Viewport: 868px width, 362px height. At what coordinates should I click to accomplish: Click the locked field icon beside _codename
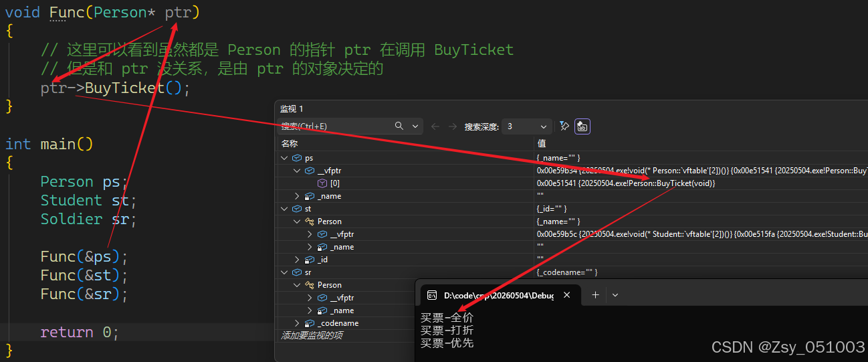(x=310, y=323)
